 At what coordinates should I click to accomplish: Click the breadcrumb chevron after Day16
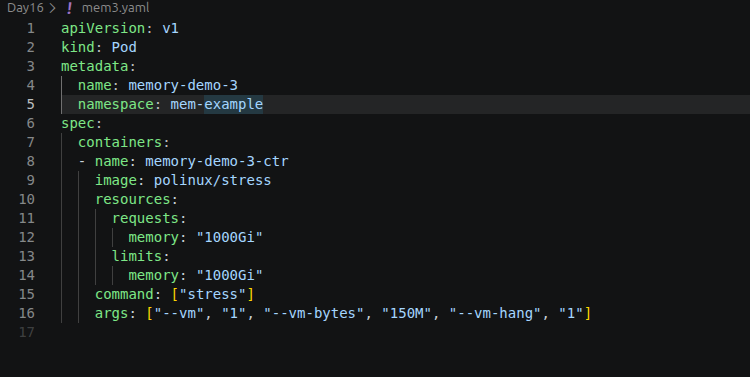[52, 8]
